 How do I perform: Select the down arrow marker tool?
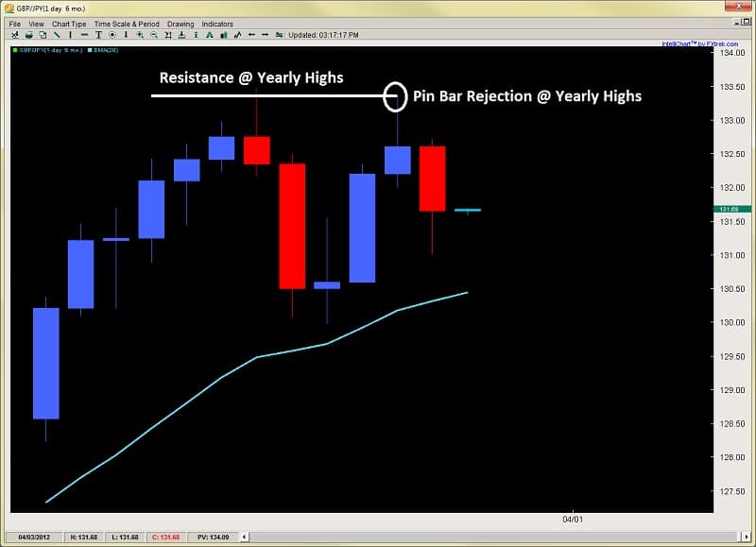pos(126,35)
